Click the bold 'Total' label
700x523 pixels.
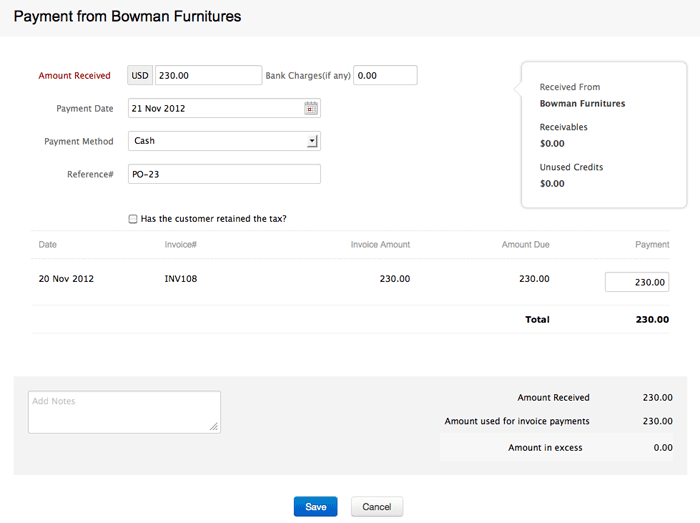click(537, 320)
